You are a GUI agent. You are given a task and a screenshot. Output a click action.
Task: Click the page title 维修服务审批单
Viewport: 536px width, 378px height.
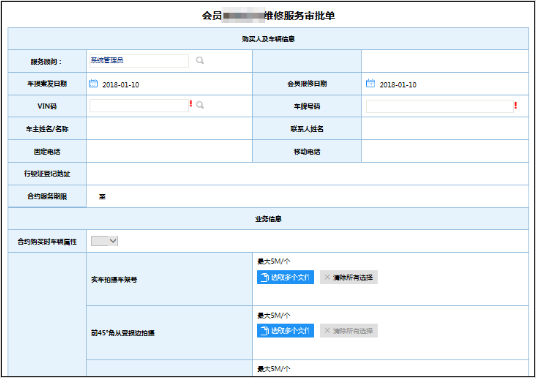coord(299,16)
